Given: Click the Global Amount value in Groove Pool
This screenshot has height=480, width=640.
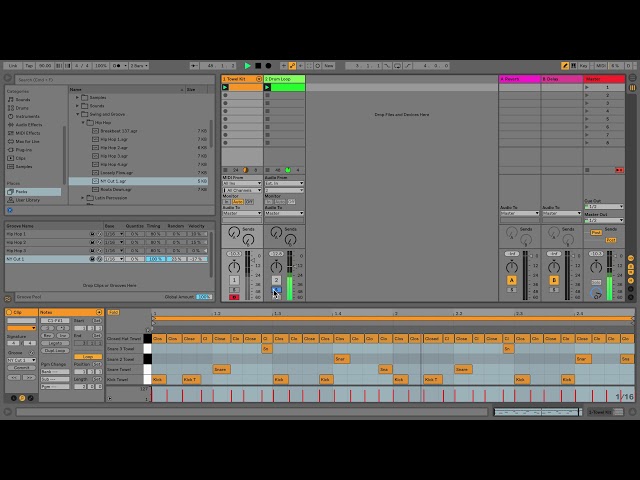Looking at the screenshot, I should point(204,297).
